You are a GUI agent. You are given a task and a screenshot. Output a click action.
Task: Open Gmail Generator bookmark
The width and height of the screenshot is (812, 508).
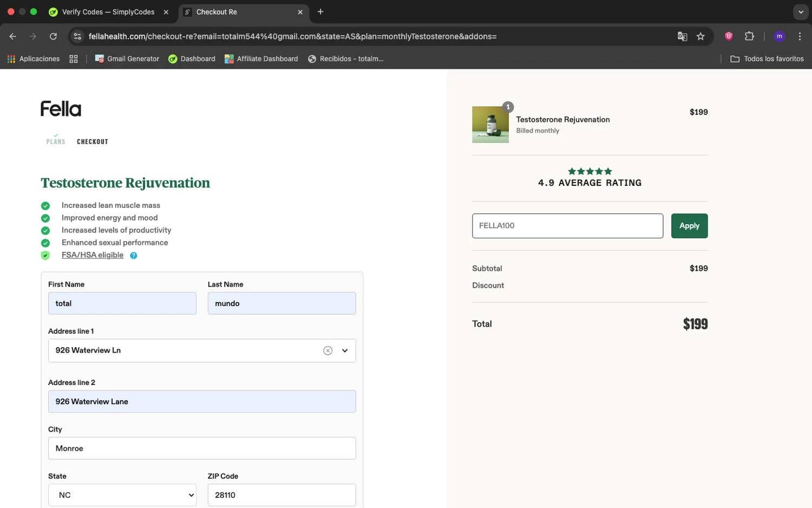[x=127, y=58]
